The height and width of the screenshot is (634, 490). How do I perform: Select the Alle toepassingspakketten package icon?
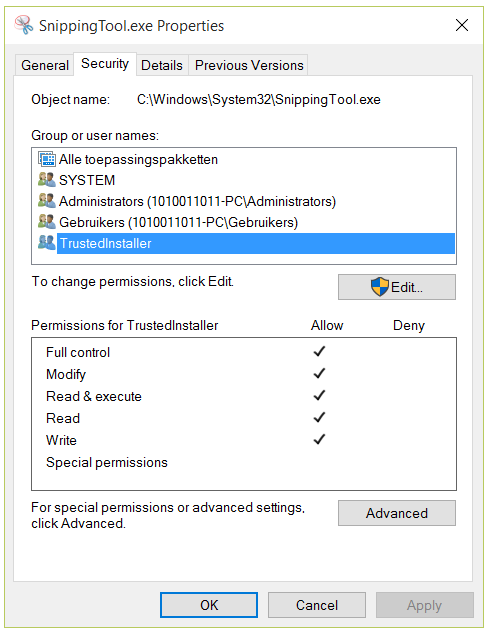46,159
